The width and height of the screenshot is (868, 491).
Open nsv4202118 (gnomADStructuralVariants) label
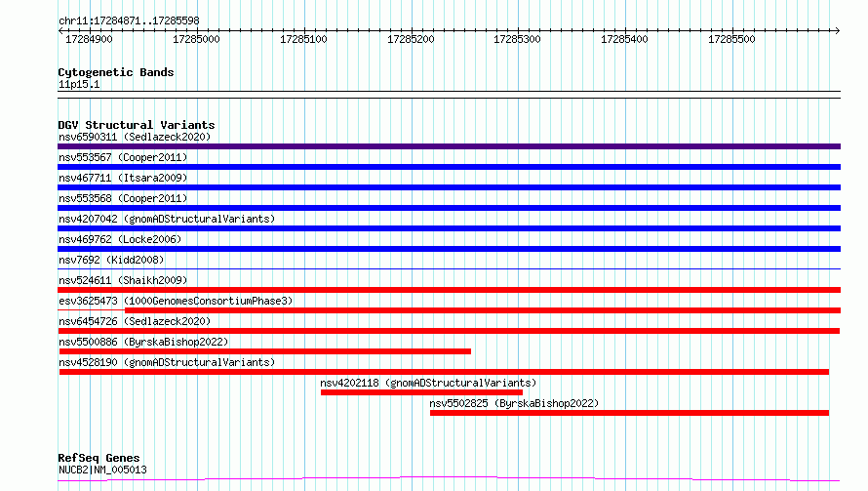[x=428, y=383]
